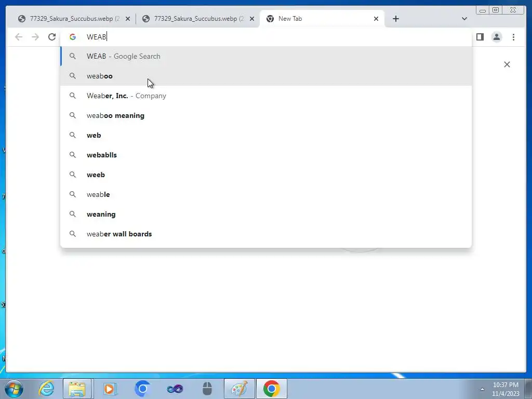The image size is (532, 399).
Task: Choose the 'weaboo' suggestion
Action: [x=266, y=76]
